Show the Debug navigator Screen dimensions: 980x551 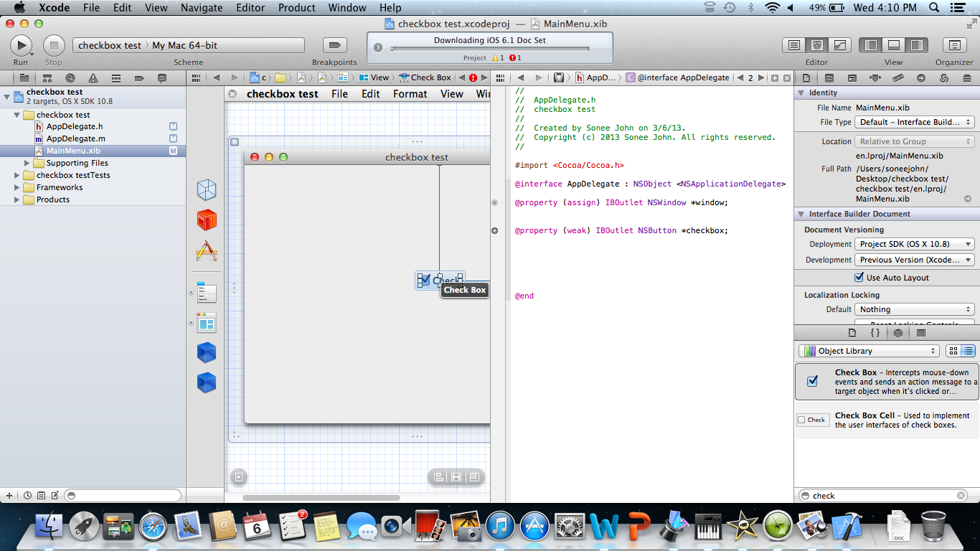coord(116,77)
